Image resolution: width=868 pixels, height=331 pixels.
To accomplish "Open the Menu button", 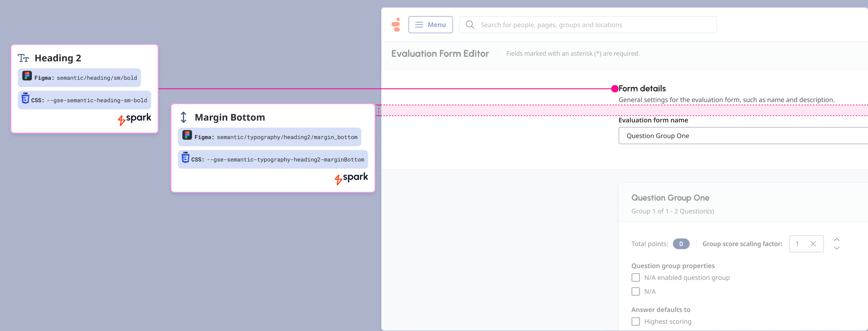I will (x=431, y=25).
